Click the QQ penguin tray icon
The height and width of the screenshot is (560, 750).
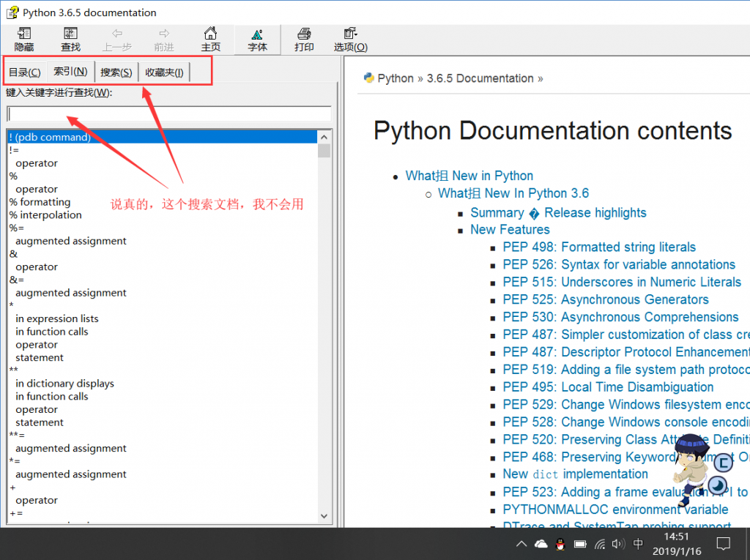pos(560,544)
